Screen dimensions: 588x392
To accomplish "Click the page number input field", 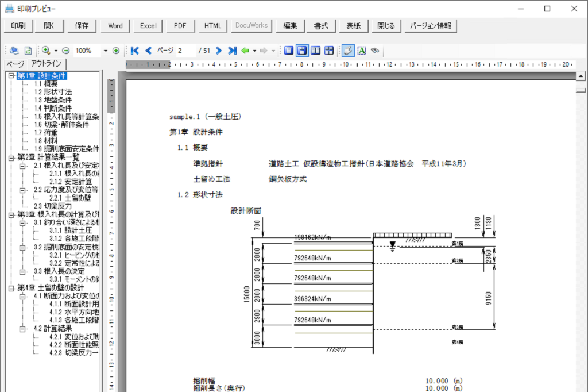I will point(185,51).
